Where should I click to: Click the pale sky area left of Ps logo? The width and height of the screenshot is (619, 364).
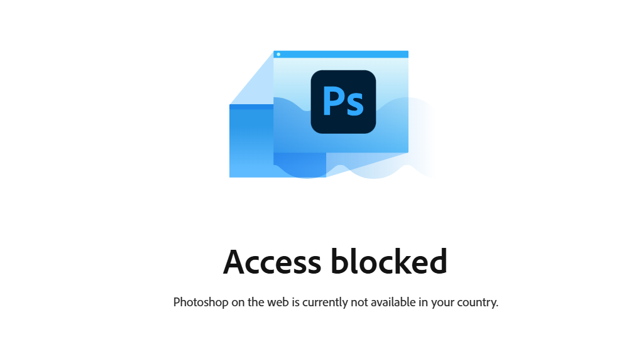(292, 79)
